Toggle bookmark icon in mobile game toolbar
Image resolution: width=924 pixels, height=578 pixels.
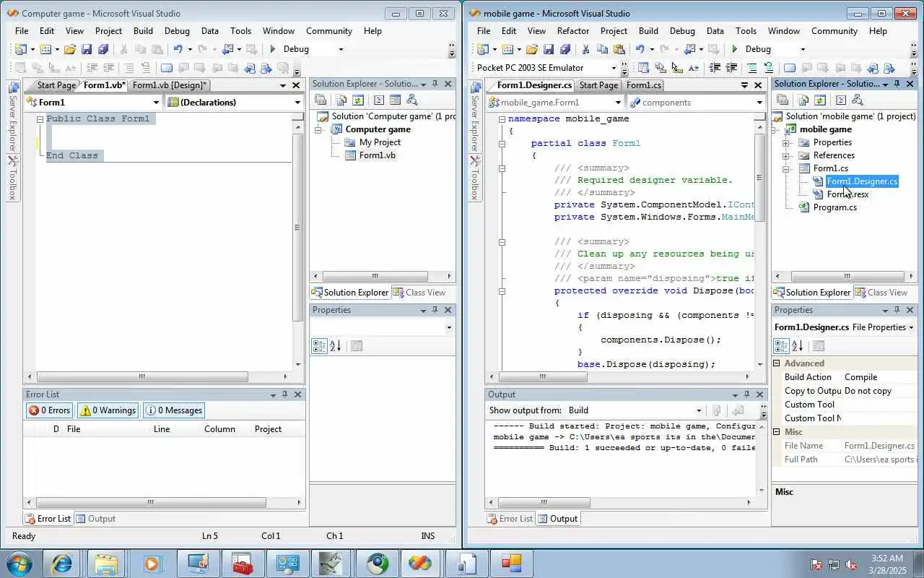(x=790, y=68)
